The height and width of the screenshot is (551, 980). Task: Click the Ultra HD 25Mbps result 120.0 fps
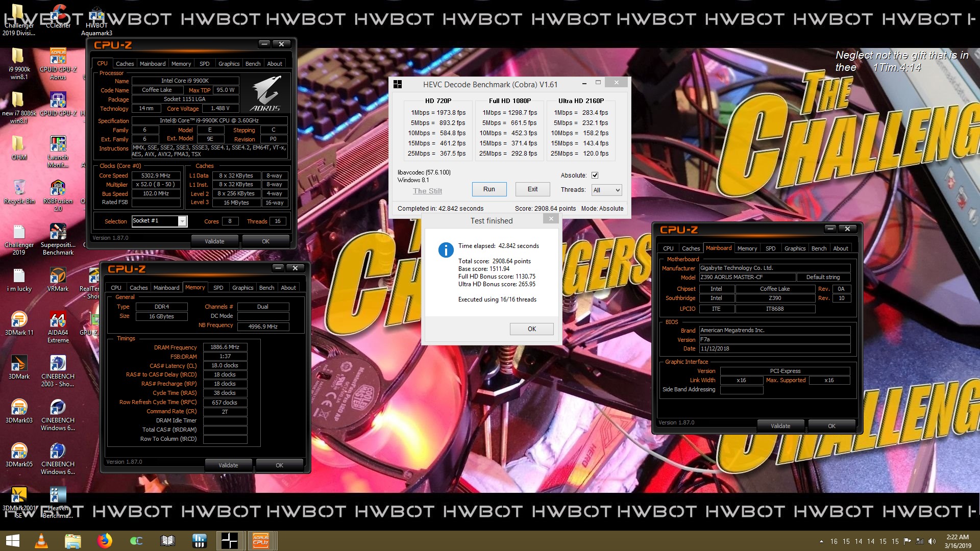[581, 154]
